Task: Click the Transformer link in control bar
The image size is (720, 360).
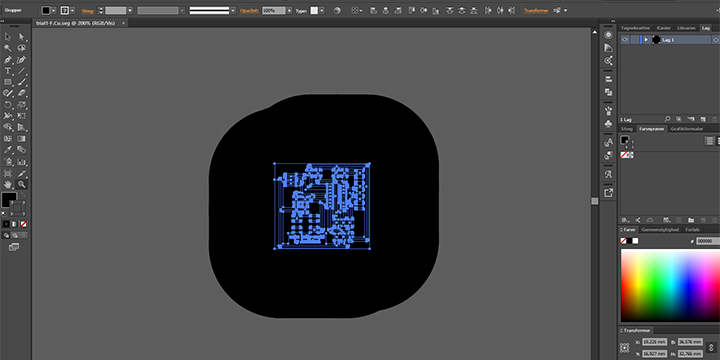Action: point(536,11)
